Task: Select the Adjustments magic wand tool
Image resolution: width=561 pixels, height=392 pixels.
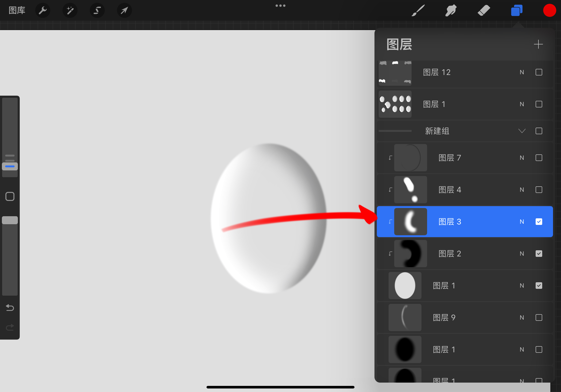Action: (70, 10)
